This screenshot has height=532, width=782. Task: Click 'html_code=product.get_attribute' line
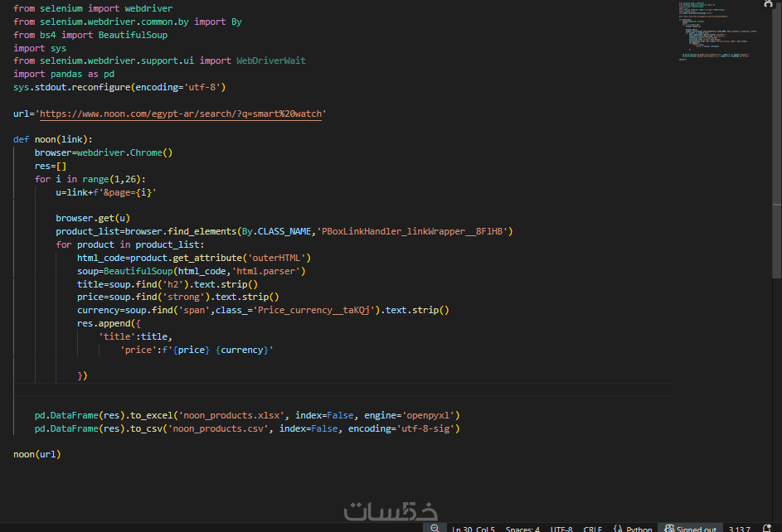pyautogui.click(x=194, y=258)
